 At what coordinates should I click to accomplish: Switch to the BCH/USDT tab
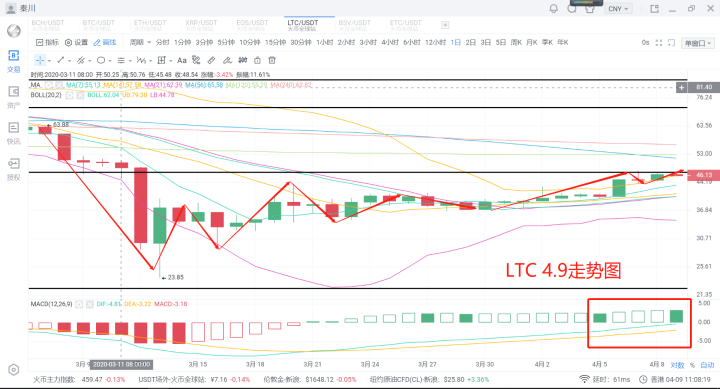pos(47,25)
